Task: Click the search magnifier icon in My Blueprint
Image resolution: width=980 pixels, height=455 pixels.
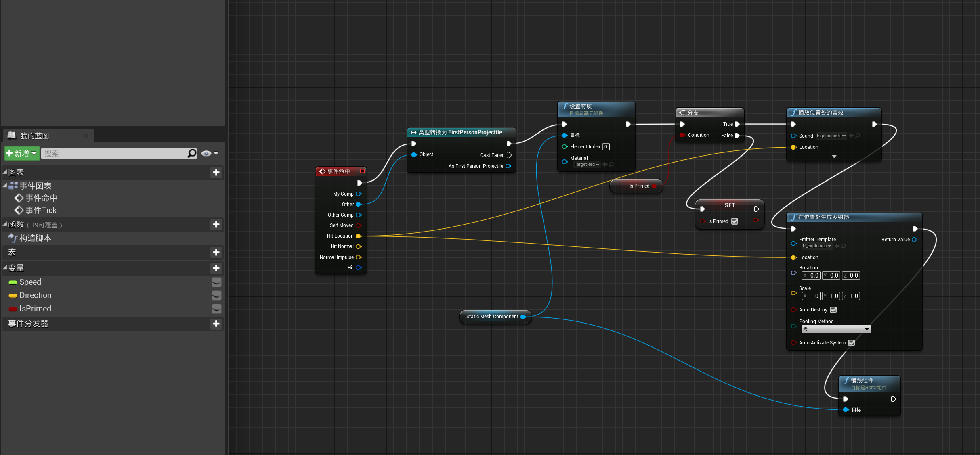Action: pos(192,153)
